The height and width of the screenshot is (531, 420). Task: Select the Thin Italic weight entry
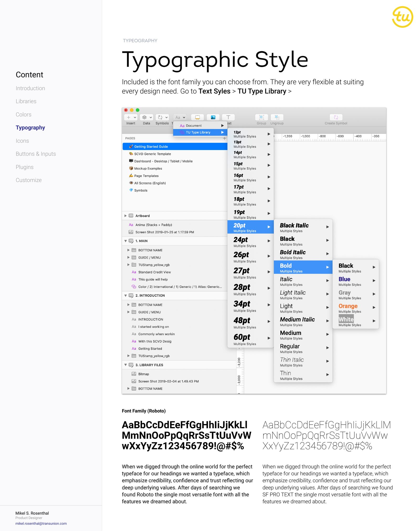(303, 362)
